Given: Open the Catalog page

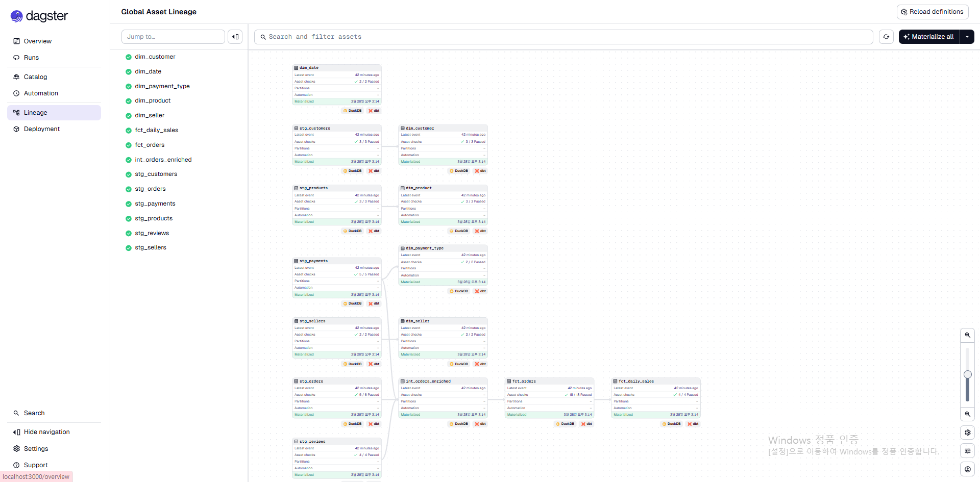Looking at the screenshot, I should tap(35, 77).
